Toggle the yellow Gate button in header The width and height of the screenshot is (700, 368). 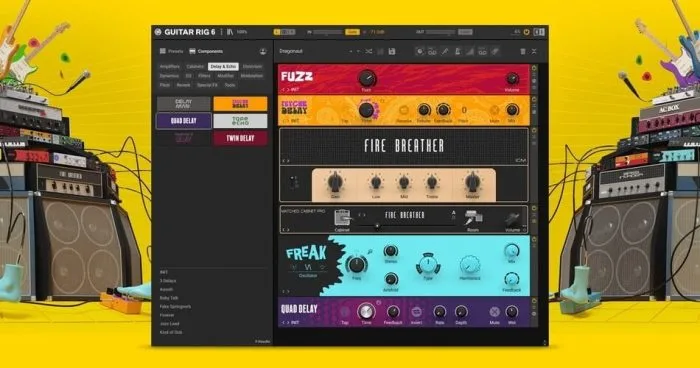[352, 32]
